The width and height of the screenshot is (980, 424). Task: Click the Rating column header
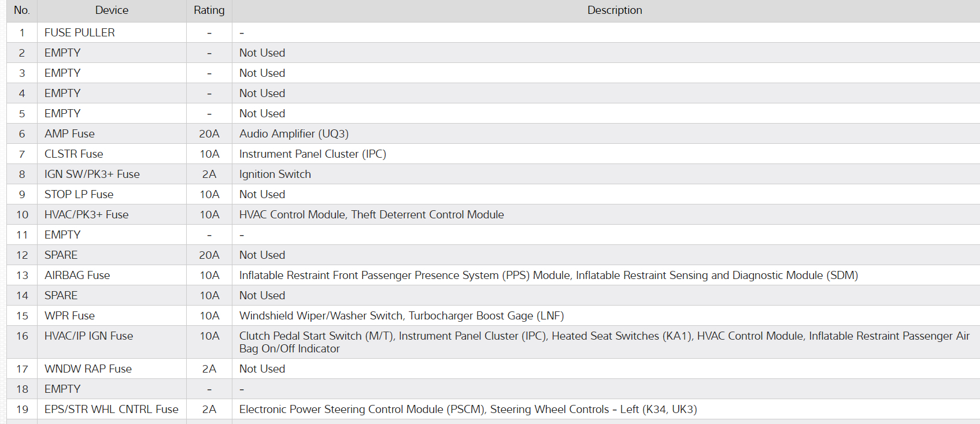click(209, 10)
